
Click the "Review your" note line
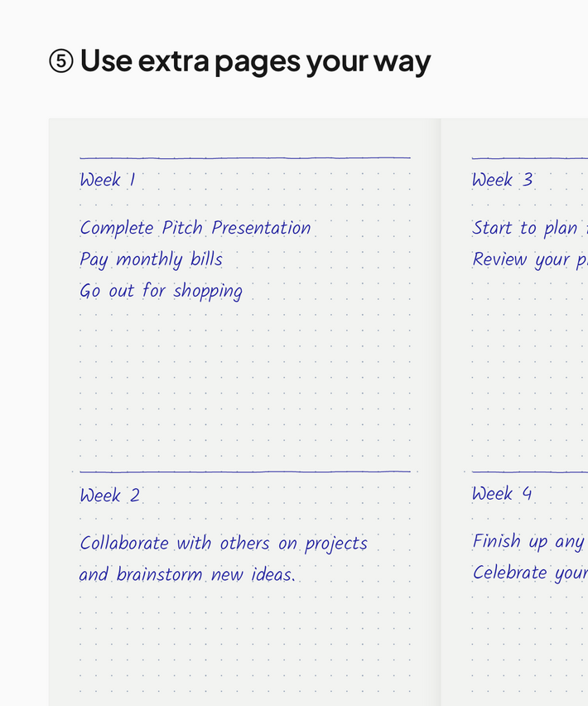(527, 259)
